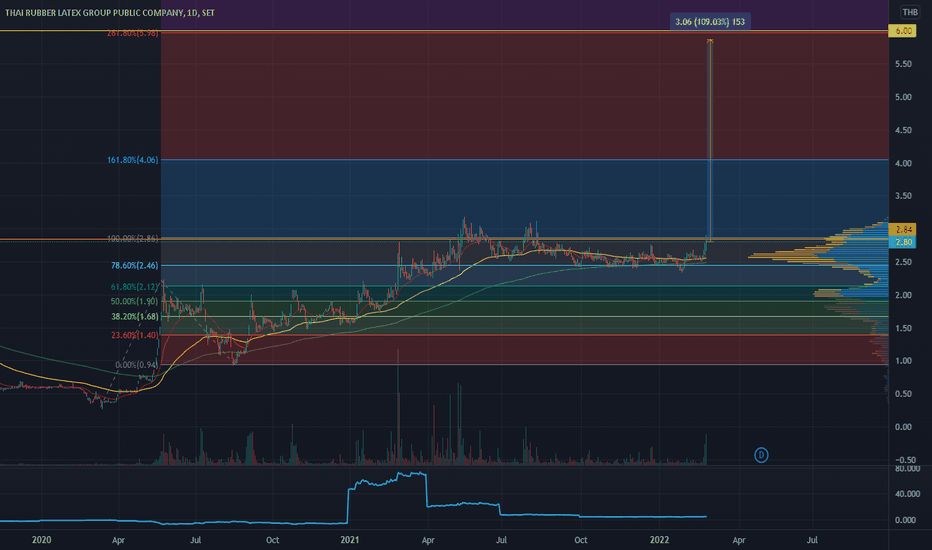Select the 161.80%(4.06) Fibonacci label
Screen dimensions: 932x550
point(133,160)
